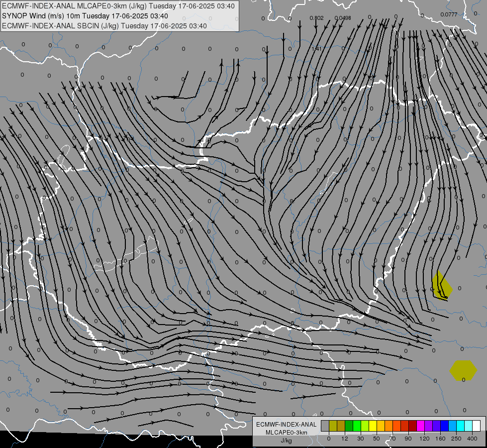
Task: Click the 0.0498 value on the map
Action: click(x=343, y=18)
